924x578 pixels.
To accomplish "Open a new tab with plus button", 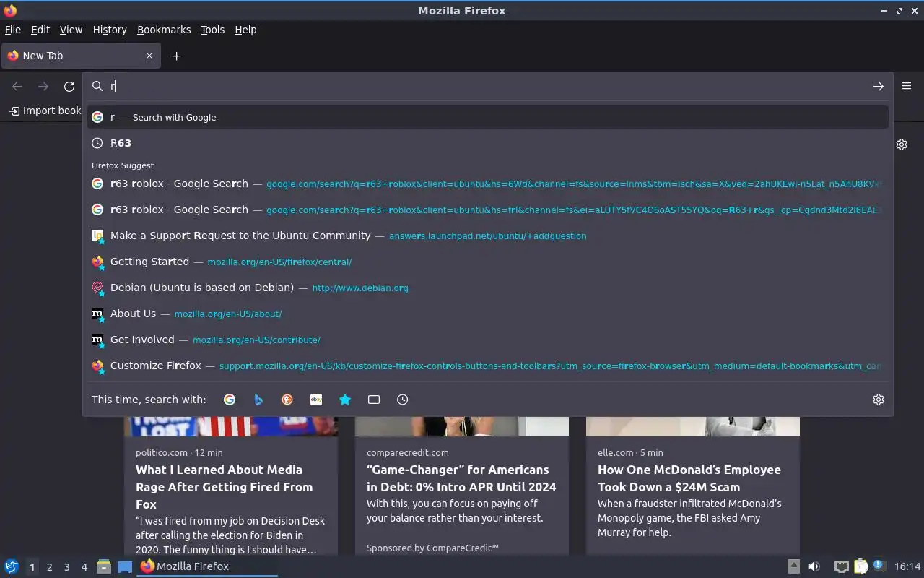I will (176, 56).
